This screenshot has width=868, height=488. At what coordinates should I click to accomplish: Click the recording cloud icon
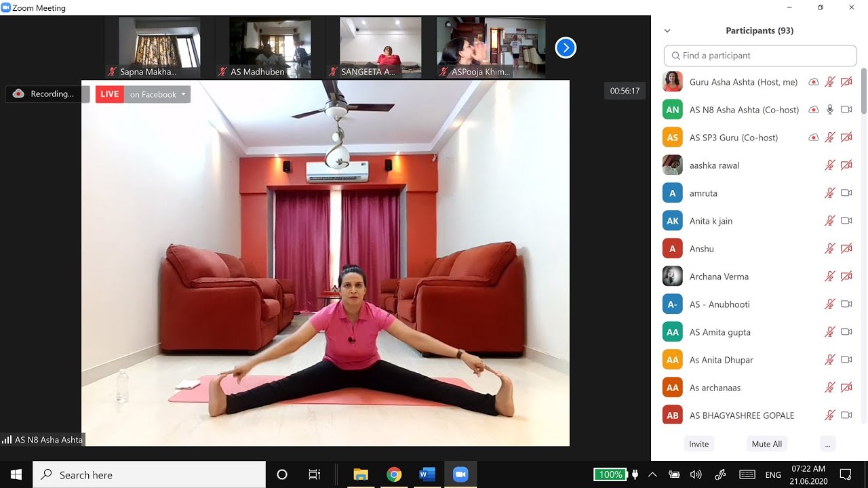[19, 94]
